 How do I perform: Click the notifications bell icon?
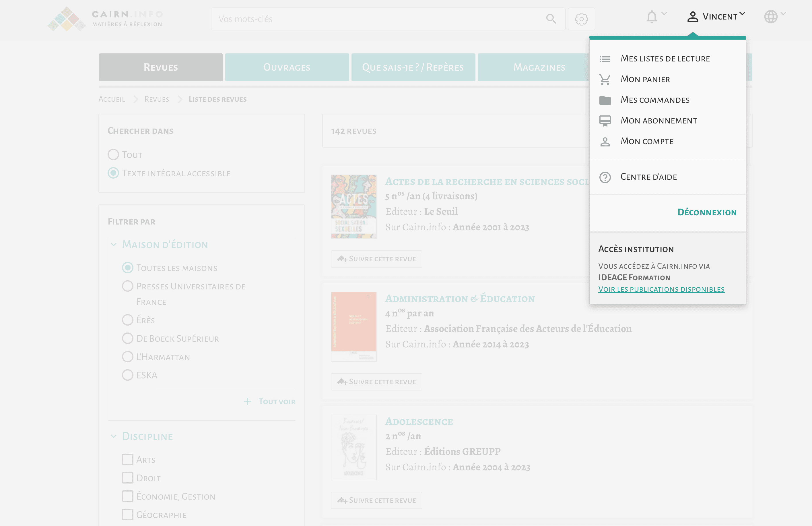(x=651, y=17)
